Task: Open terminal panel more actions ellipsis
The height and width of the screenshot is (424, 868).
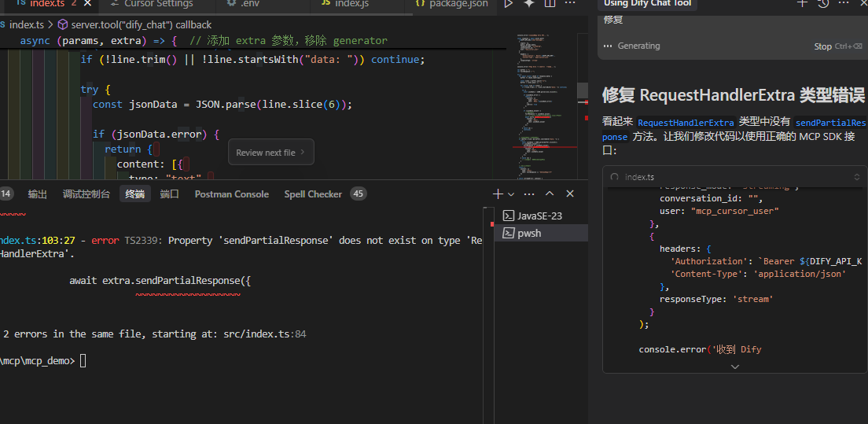Action: (x=529, y=194)
